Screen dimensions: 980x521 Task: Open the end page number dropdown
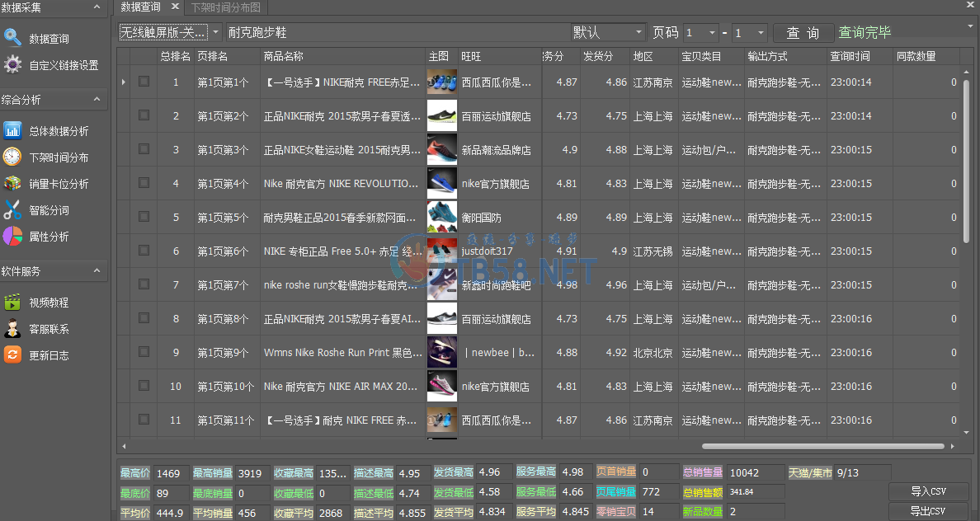pos(761,32)
